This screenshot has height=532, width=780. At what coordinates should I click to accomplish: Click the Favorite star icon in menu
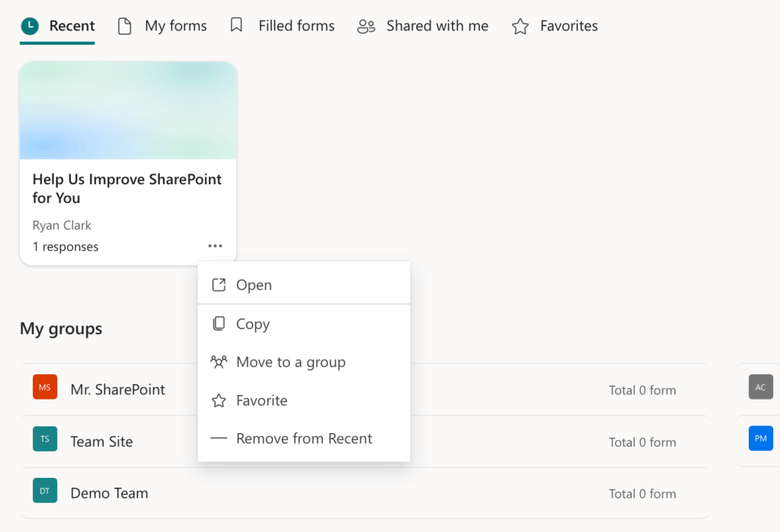pyautogui.click(x=219, y=400)
